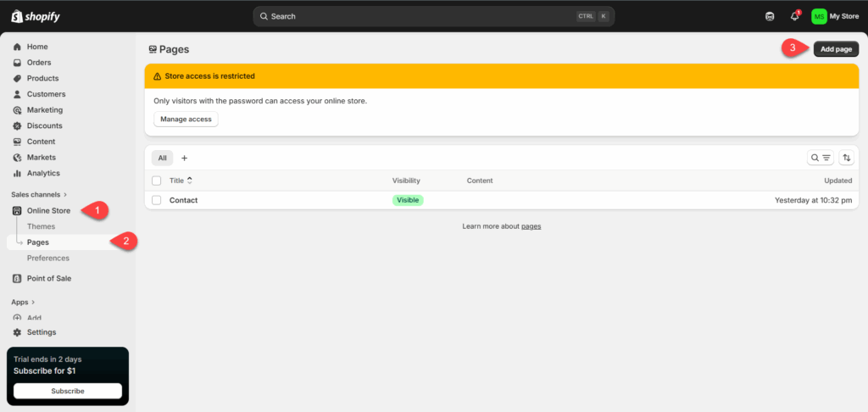This screenshot has width=868, height=412.
Task: Click the Manage access button
Action: coord(186,120)
